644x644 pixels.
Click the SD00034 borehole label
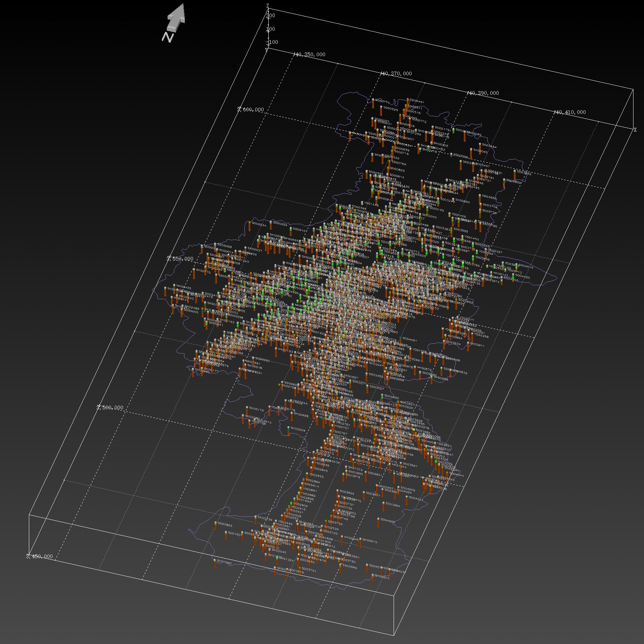coord(259,225)
